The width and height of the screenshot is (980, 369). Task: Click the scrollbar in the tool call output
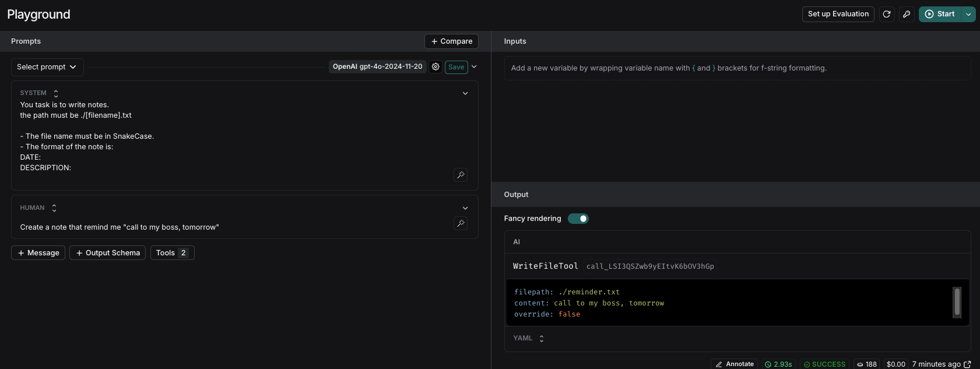pos(957,302)
